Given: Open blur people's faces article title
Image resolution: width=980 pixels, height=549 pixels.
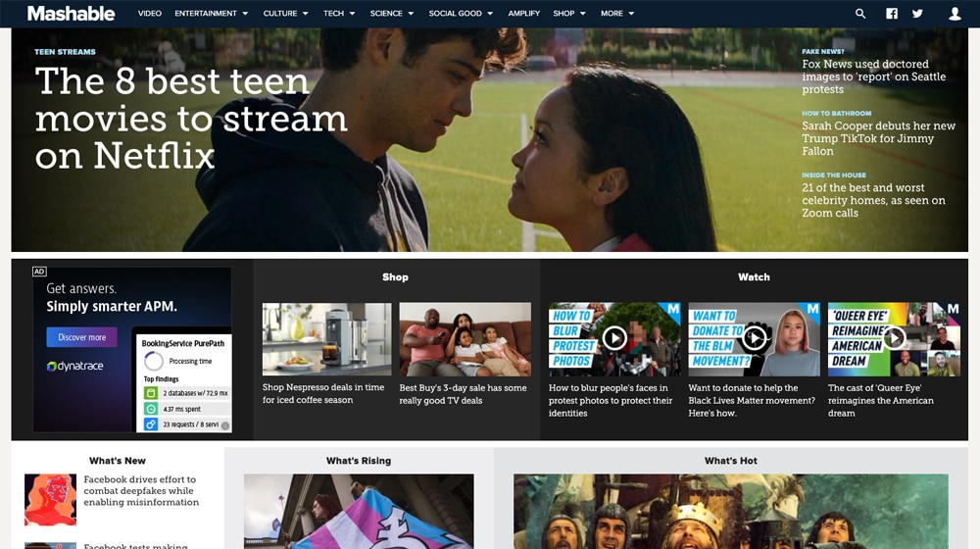Looking at the screenshot, I should pos(610,400).
